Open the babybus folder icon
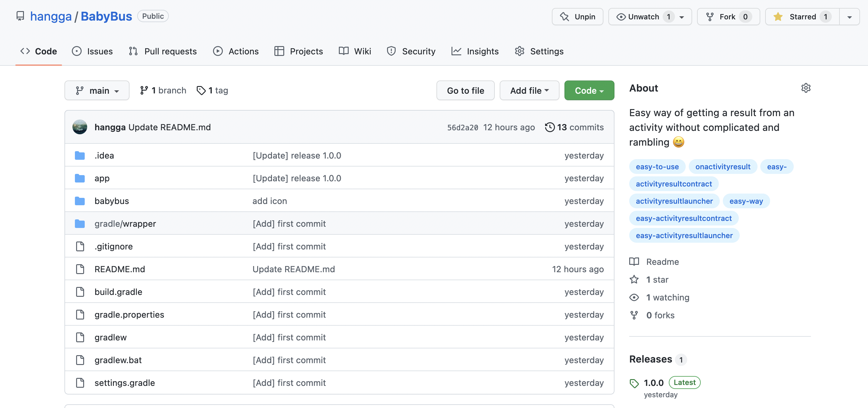This screenshot has height=408, width=868. [x=80, y=201]
